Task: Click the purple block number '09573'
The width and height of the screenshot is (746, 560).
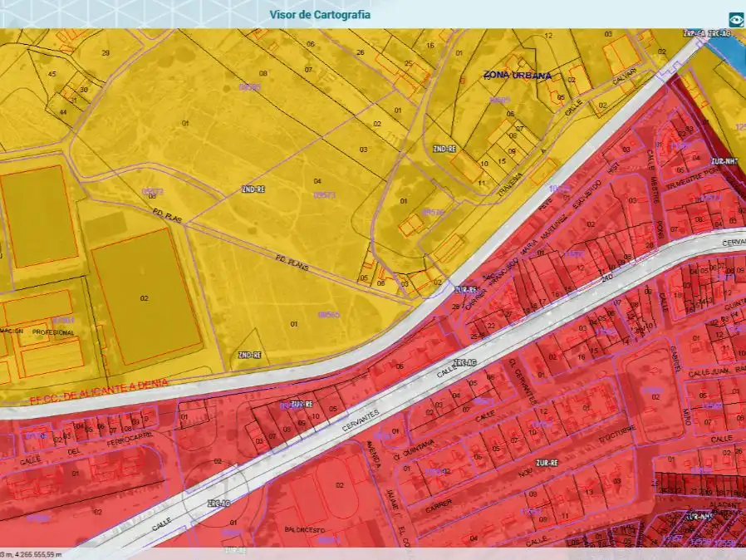Action: point(325,194)
